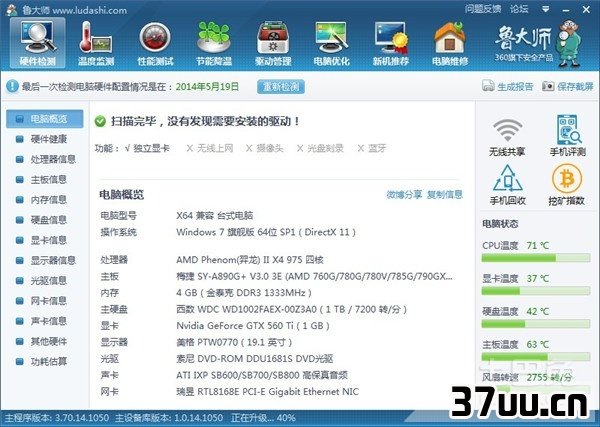Open 节能降温 energy saving tool

214,43
